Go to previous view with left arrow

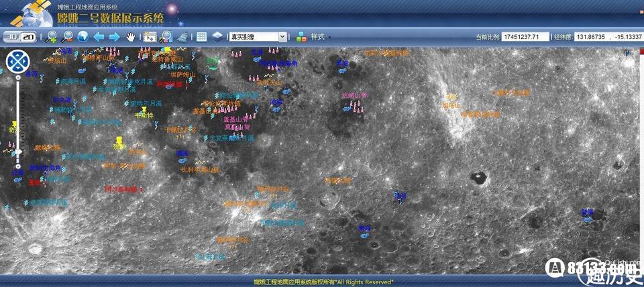coord(99,37)
